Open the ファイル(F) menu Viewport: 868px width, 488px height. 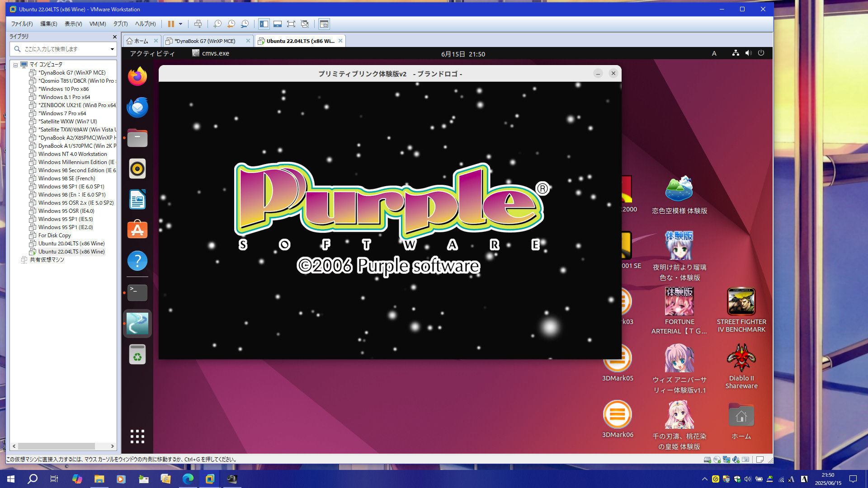click(22, 24)
